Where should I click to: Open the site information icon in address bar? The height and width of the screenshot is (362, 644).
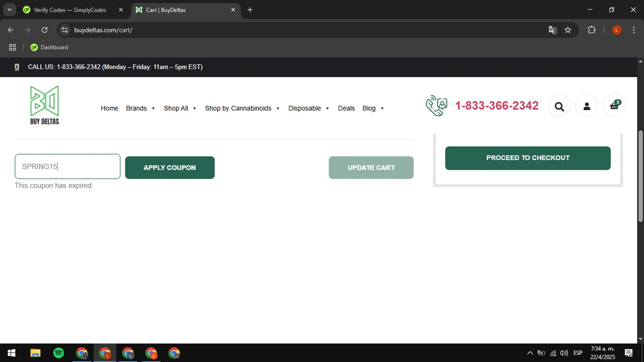click(x=65, y=30)
